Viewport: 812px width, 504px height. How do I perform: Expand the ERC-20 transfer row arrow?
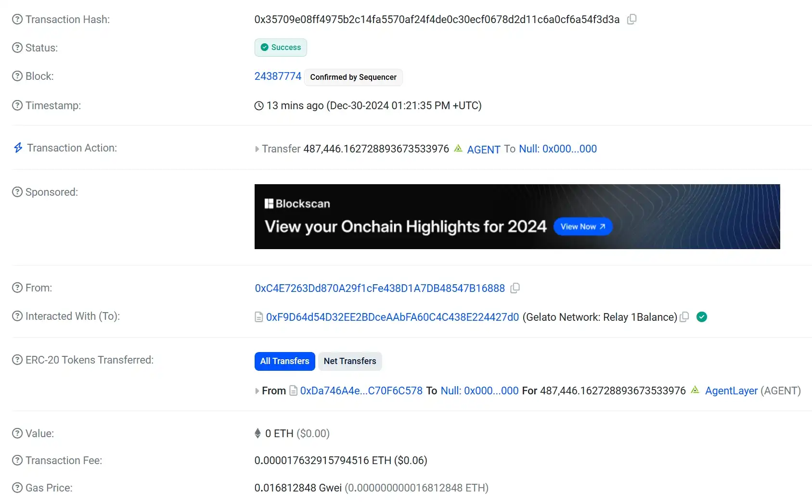point(257,391)
